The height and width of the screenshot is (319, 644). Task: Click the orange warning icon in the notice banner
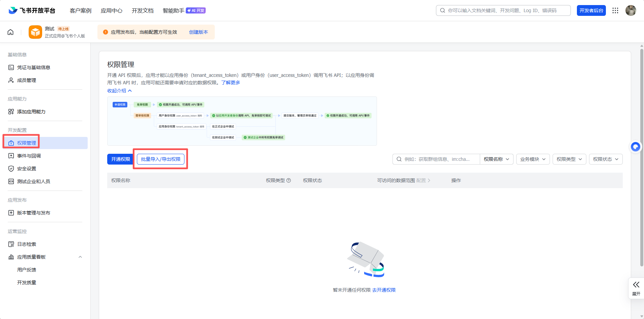[x=106, y=32]
